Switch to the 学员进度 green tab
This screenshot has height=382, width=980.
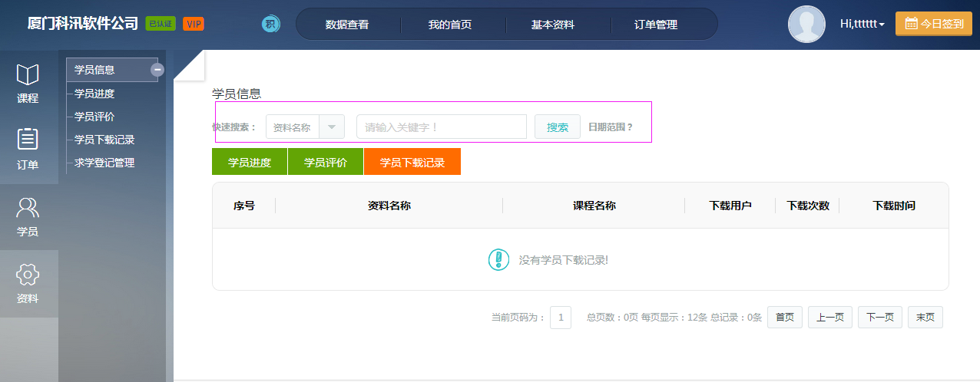click(x=250, y=162)
